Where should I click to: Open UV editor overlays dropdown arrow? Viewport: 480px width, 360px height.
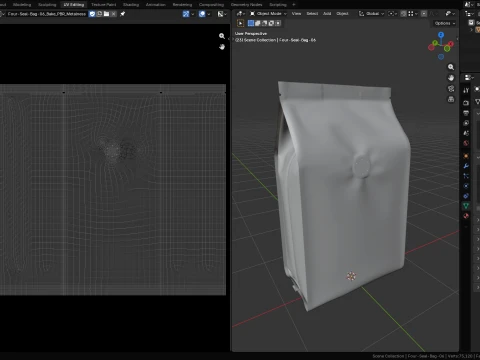coord(209,14)
